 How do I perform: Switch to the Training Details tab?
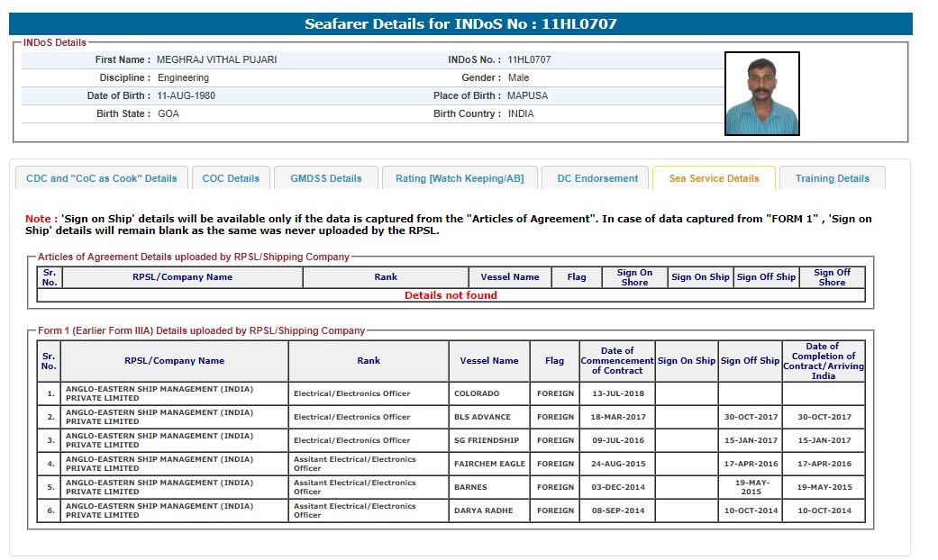832,178
